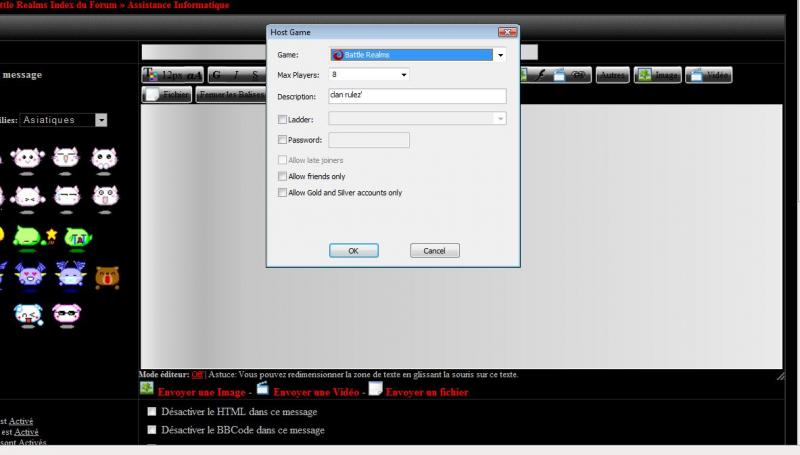Check Désactiver le BBCode dans ce message
This screenshot has width=800, height=455.
tap(152, 429)
